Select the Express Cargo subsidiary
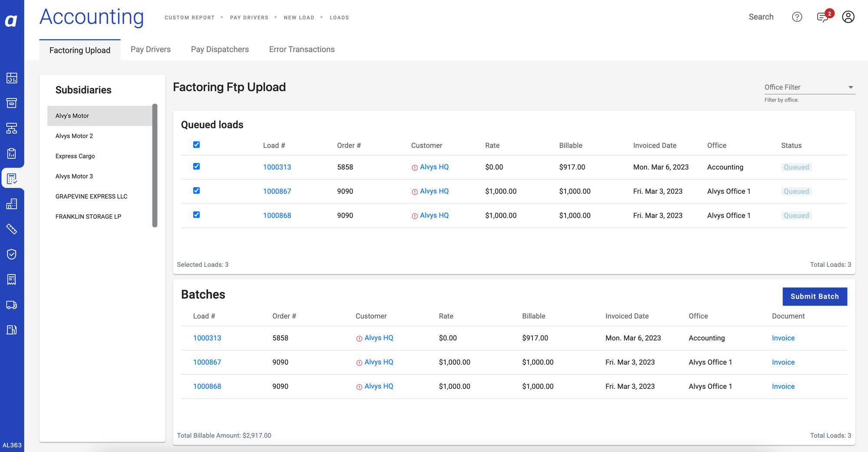Image resolution: width=868 pixels, height=452 pixels. click(100, 156)
